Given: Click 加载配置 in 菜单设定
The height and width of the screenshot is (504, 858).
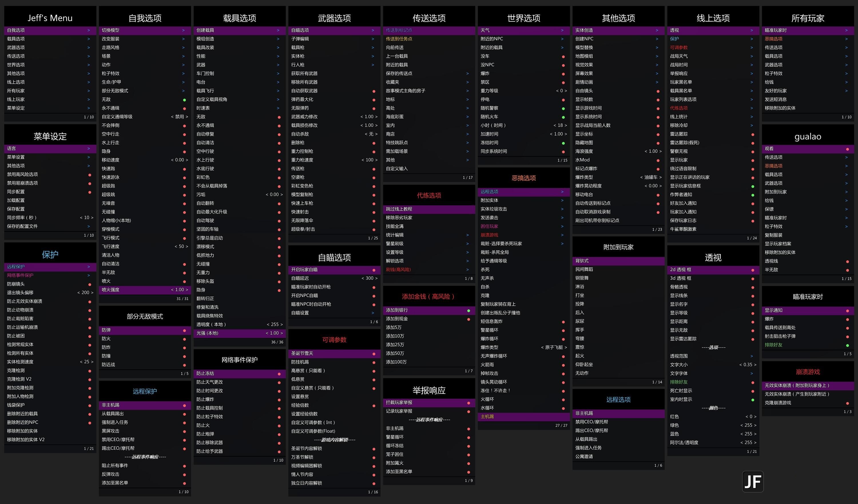Looking at the screenshot, I should click(50, 201).
